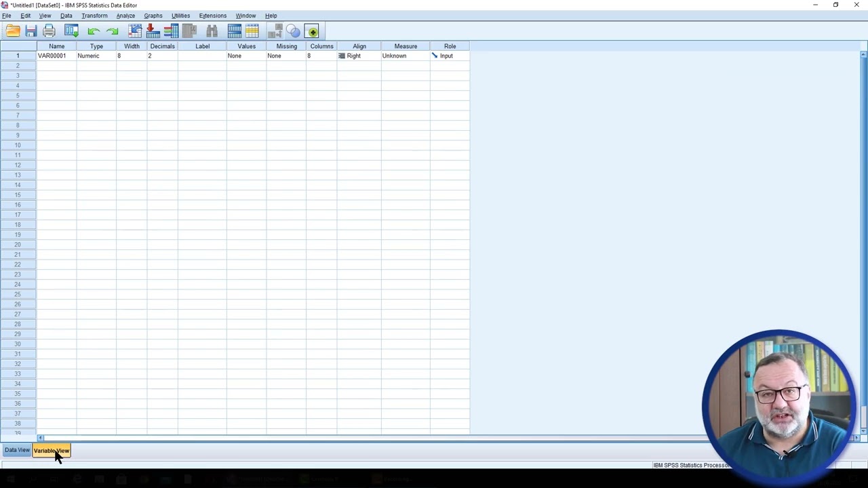The width and height of the screenshot is (868, 488).
Task: Open the Utilities menu
Action: 180,16
